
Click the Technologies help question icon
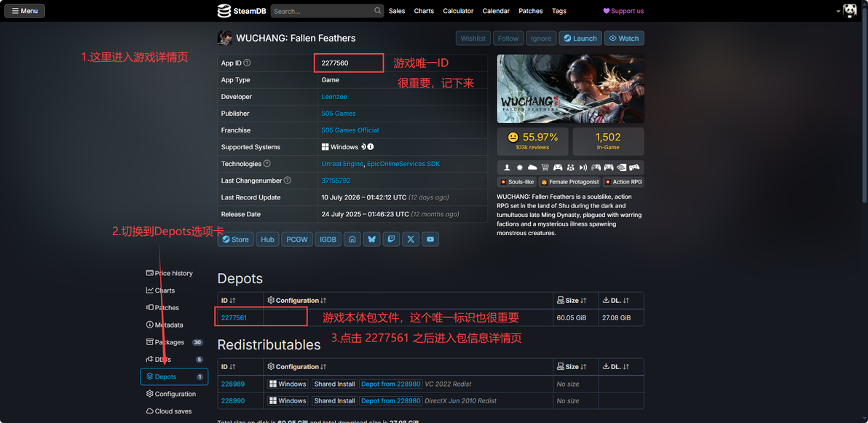tap(267, 164)
